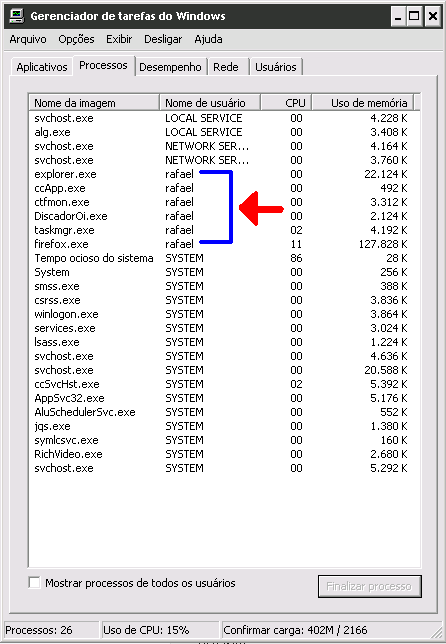
Task: Go to the Usuários tab
Action: (x=276, y=67)
